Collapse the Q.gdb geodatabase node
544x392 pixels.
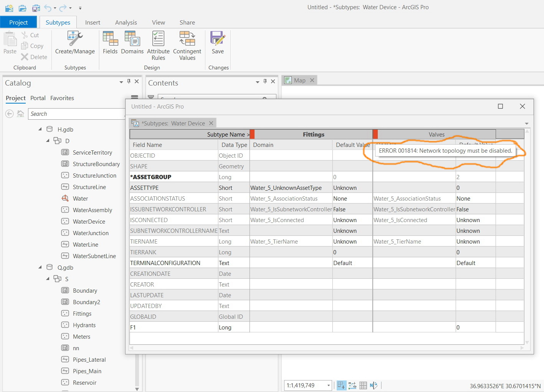point(40,267)
